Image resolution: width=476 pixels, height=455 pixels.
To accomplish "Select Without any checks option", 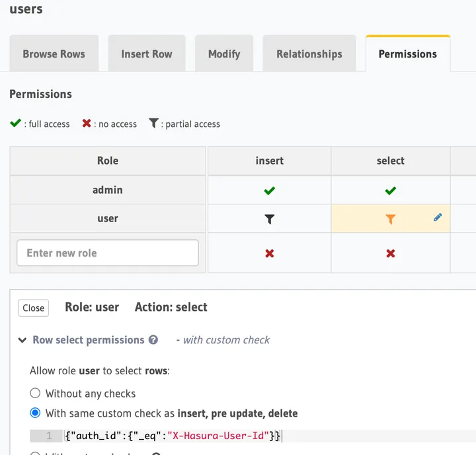I will (x=35, y=393).
